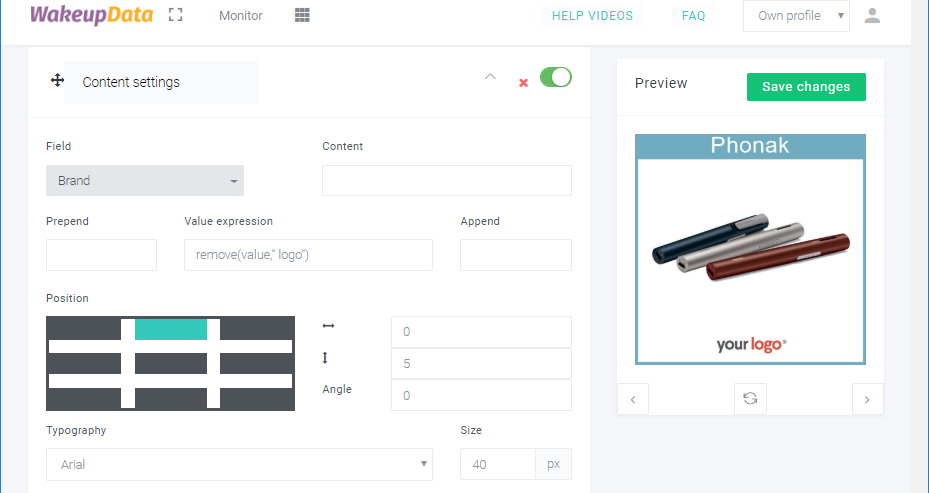The image size is (929, 493).
Task: Click the Size field showing 40
Action: tap(498, 465)
